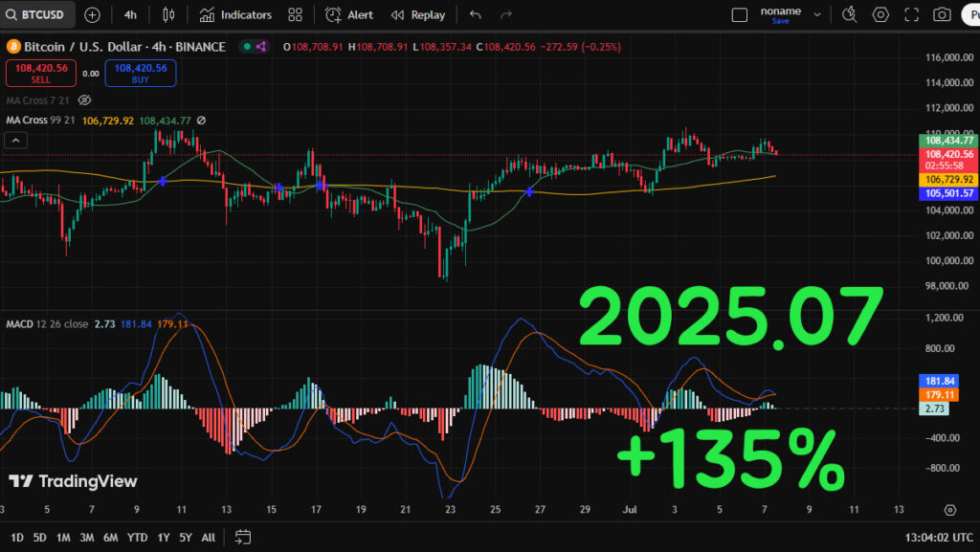Click the SELL 108,420.56 button
The height and width of the screenshot is (552, 980).
41,73
